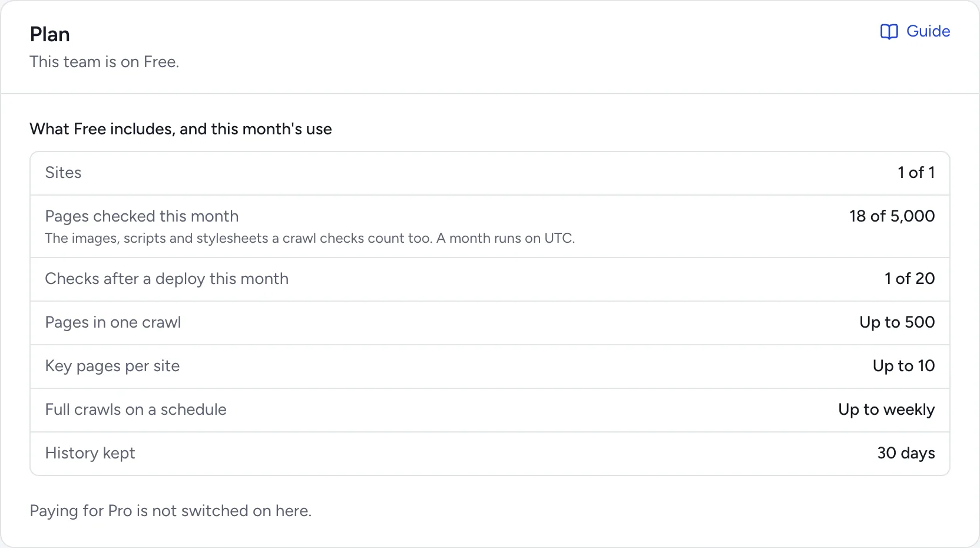Image resolution: width=980 pixels, height=548 pixels.
Task: Select "Full crawls on a schedule" label
Action: coord(136,410)
